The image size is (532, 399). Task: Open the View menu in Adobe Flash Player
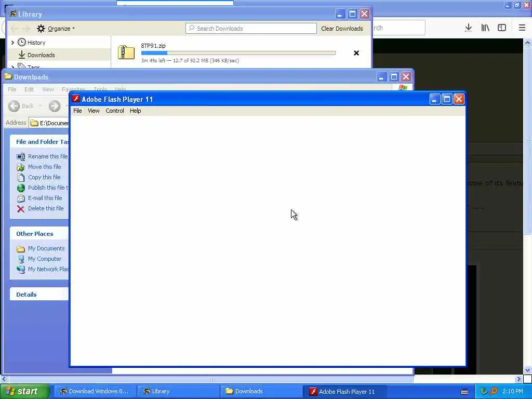click(x=94, y=111)
